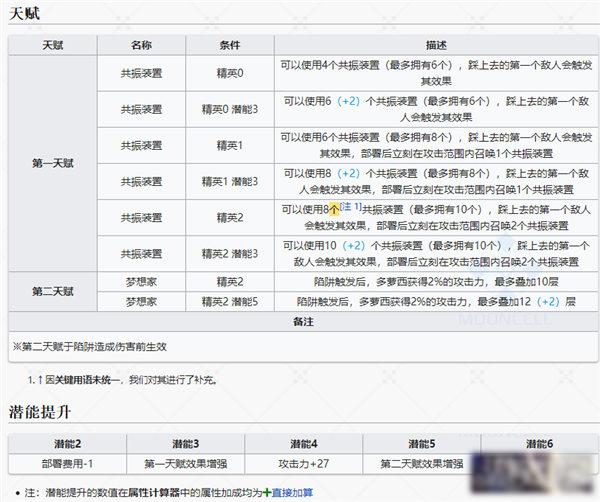Click the 第一天赋 row header cell
Screen dimensions: 600x502
pyautogui.click(x=53, y=163)
